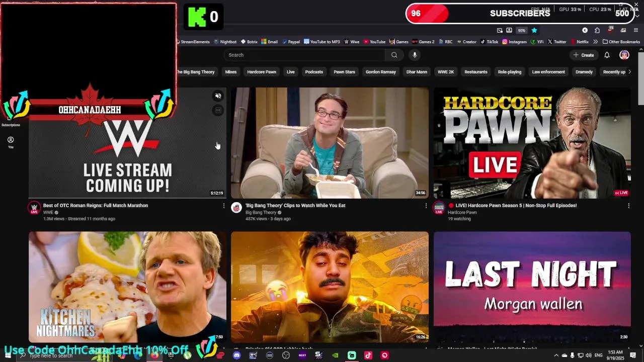644x362 pixels.
Task: Open the ENG language selector
Action: (599, 355)
